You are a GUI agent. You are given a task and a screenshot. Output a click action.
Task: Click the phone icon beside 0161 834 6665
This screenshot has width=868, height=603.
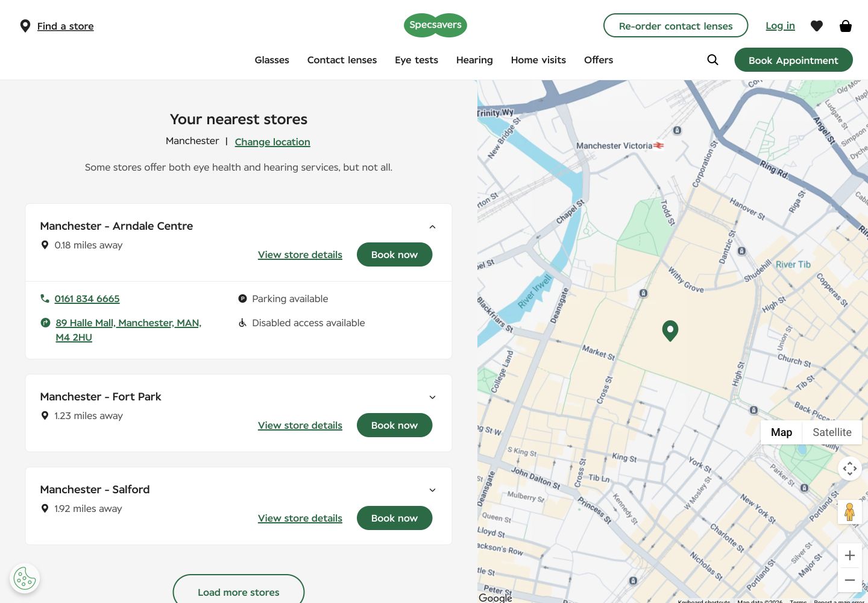[45, 298]
